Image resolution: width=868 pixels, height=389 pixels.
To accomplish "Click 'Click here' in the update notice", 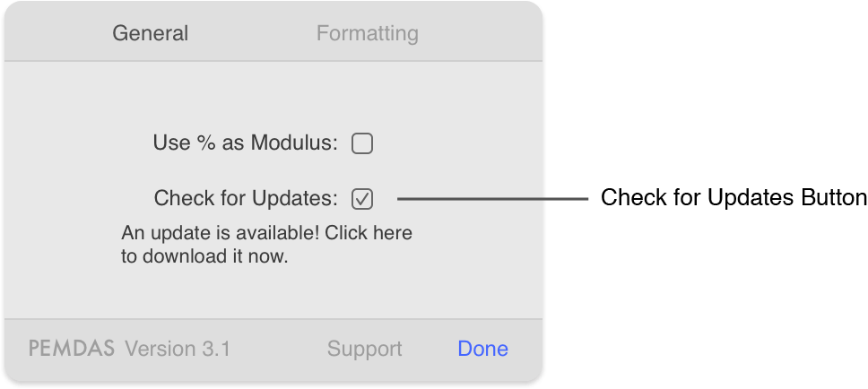I will tap(369, 232).
